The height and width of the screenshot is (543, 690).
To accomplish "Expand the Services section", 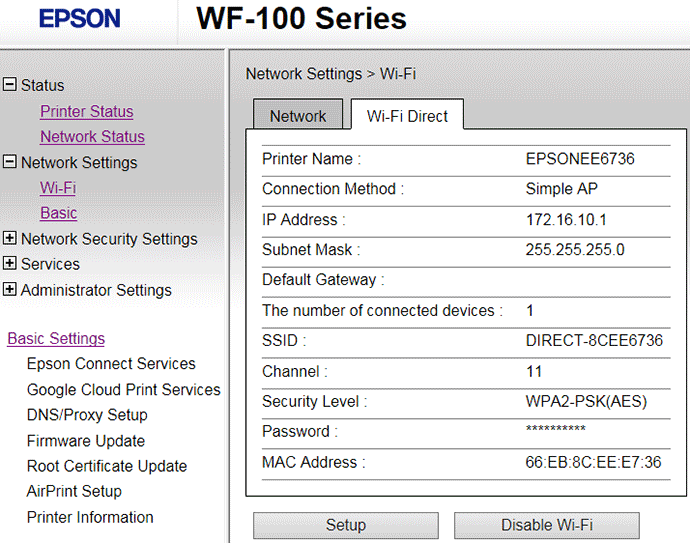I will (10, 264).
